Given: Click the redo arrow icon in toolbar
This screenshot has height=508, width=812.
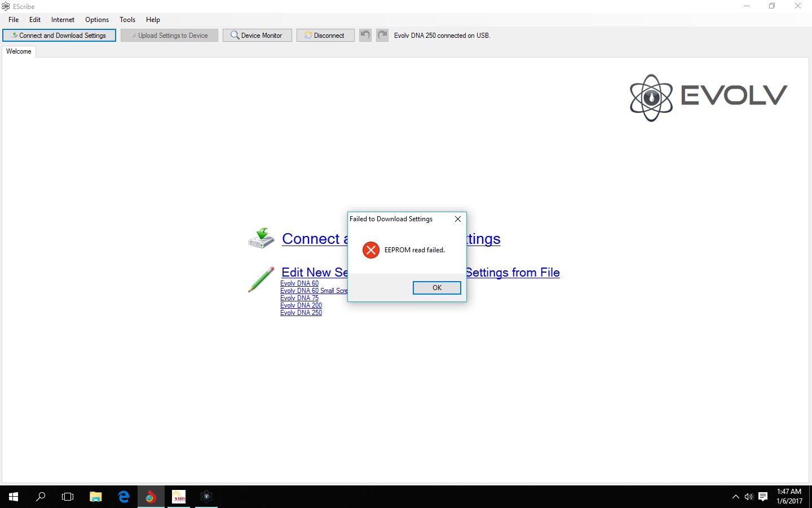Looking at the screenshot, I should coord(382,35).
